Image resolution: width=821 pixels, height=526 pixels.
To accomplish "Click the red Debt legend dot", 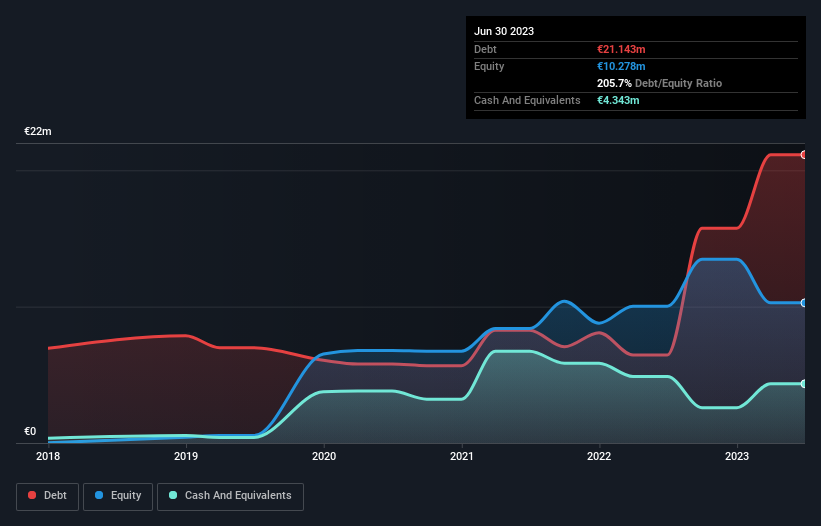I will coord(32,495).
